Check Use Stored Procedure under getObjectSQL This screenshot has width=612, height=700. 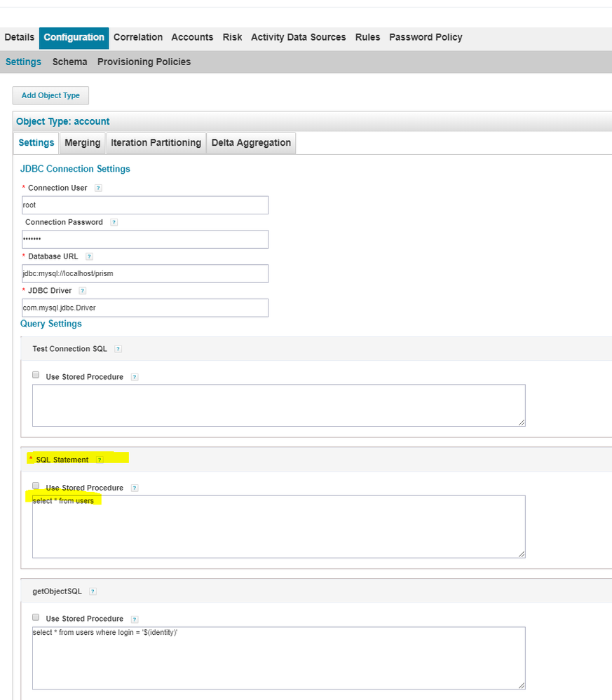(x=36, y=617)
